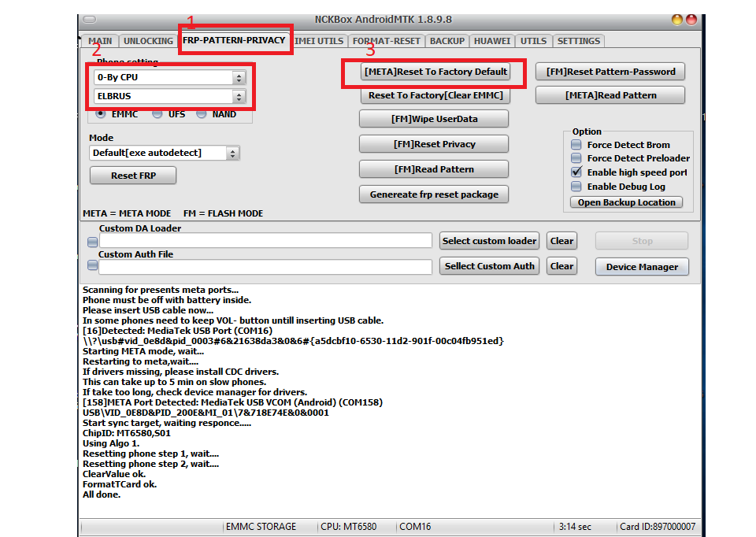Image resolution: width=756 pixels, height=537 pixels.
Task: Click [META]Reset To Factory Default
Action: [435, 72]
